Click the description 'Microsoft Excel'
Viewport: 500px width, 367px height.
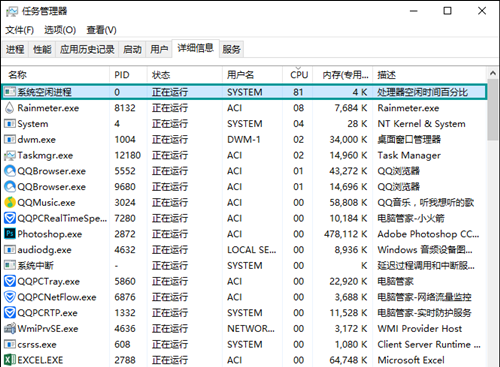tap(411, 360)
